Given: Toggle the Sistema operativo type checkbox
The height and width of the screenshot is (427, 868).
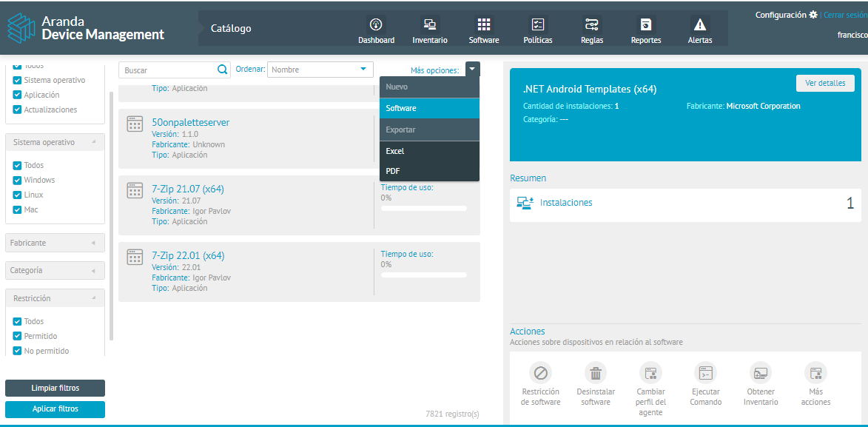Looking at the screenshot, I should pos(17,81).
